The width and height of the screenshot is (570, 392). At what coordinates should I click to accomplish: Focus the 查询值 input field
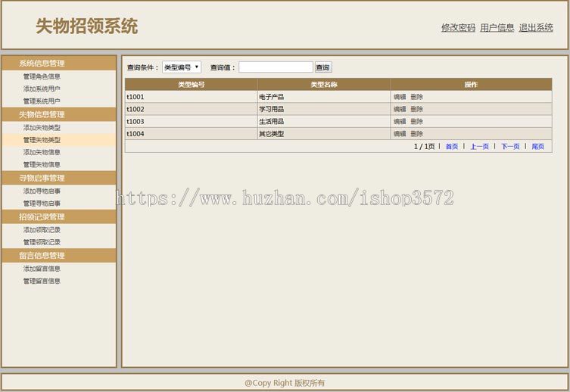(276, 67)
